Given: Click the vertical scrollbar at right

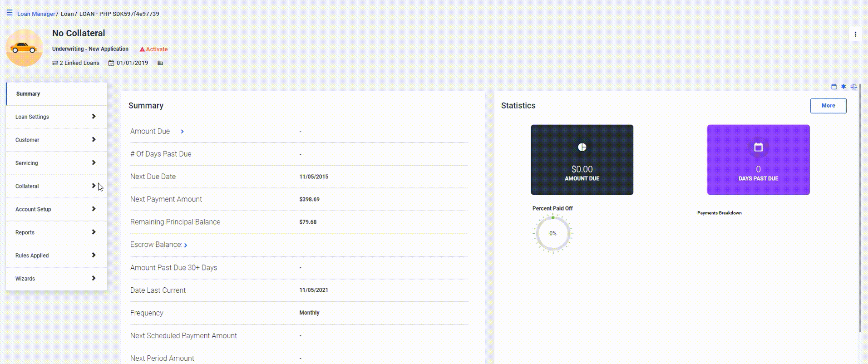Looking at the screenshot, I should coord(860,208).
